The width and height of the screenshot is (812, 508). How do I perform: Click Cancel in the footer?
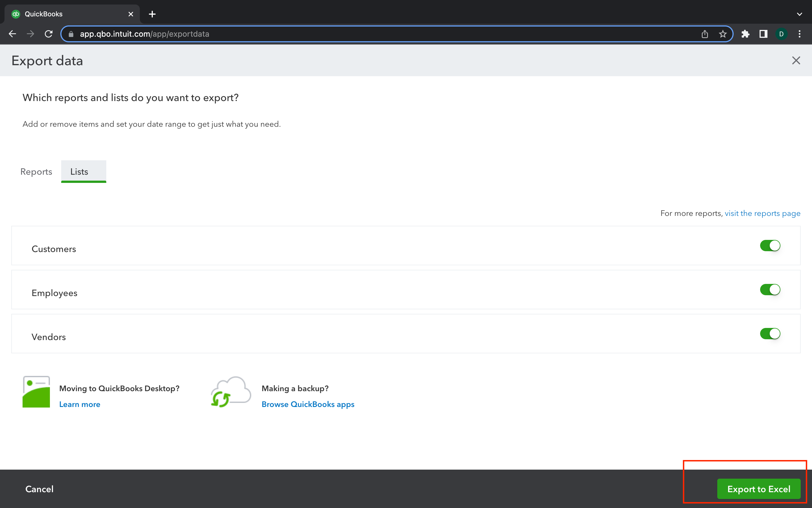point(39,489)
